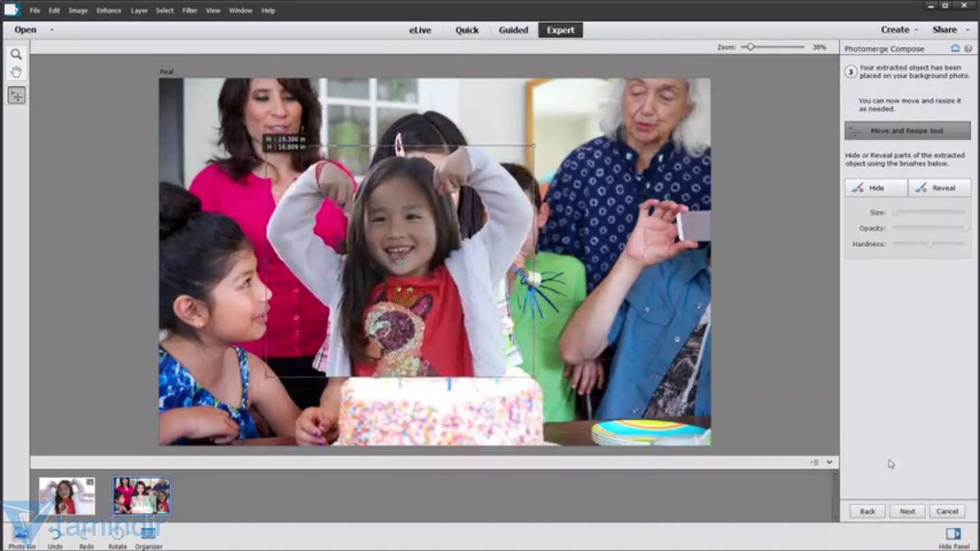Select the Zoom tool in the toolbox
Image resolution: width=980 pixels, height=551 pixels.
(16, 54)
